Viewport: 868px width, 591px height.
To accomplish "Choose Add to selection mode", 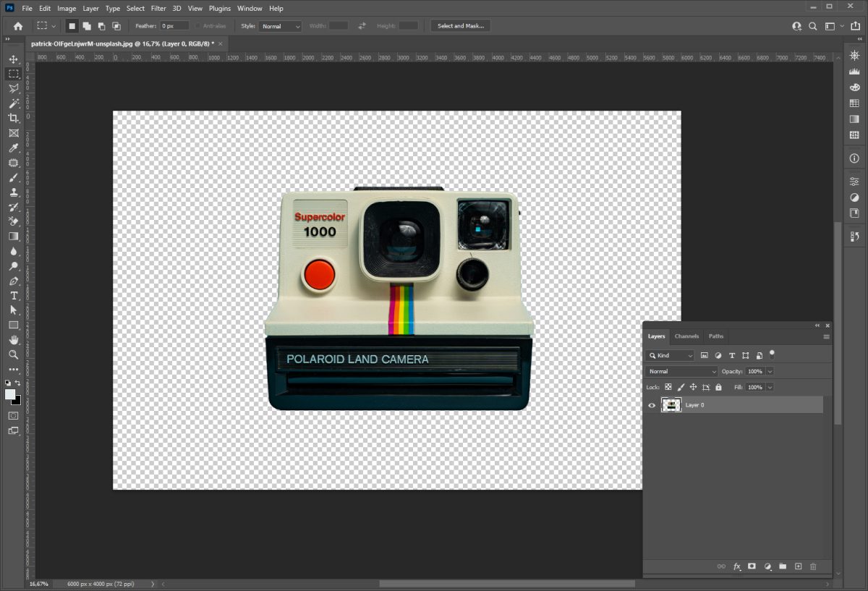I will pyautogui.click(x=87, y=26).
